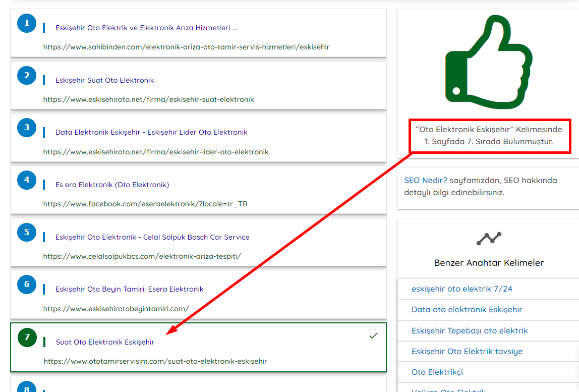Click the eskisehir-suat-elektronik URL text

pyautogui.click(x=148, y=99)
